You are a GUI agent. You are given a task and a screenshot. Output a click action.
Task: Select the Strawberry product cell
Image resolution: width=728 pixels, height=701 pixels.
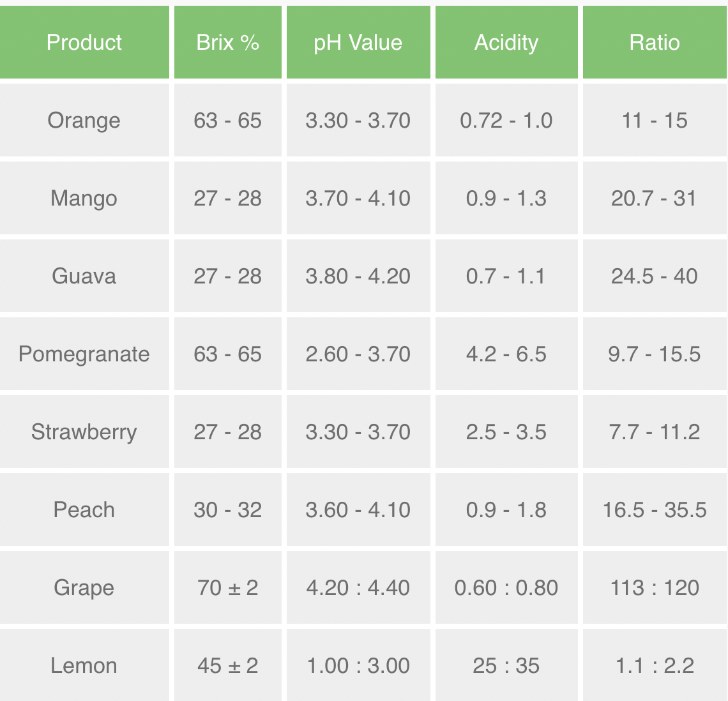(84, 432)
